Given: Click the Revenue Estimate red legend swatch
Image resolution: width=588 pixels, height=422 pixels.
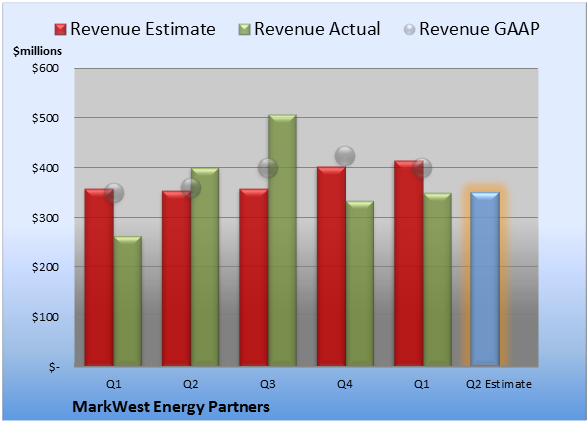Looking at the screenshot, I should (x=60, y=30).
